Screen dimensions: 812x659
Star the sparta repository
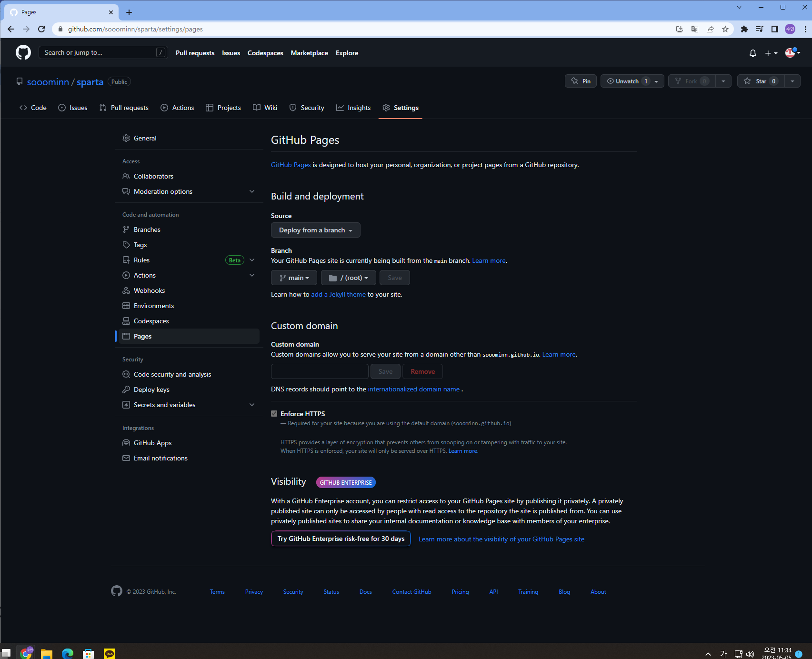tap(761, 81)
